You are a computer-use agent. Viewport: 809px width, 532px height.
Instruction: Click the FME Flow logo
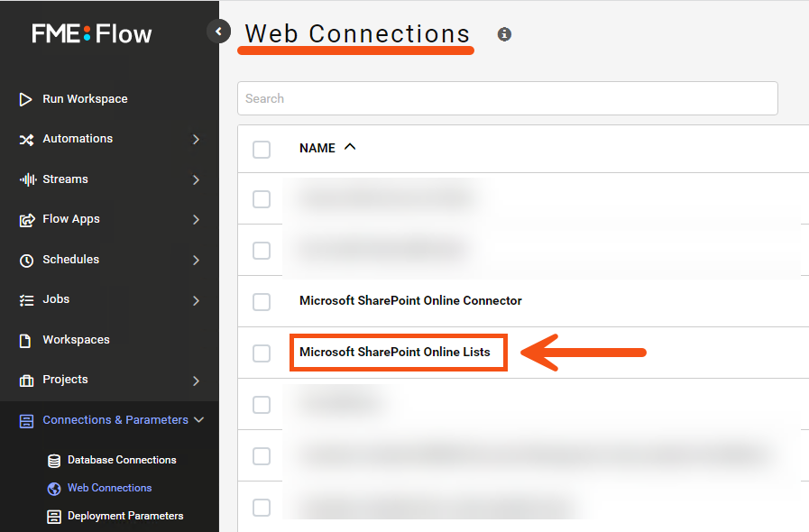pyautogui.click(x=89, y=32)
